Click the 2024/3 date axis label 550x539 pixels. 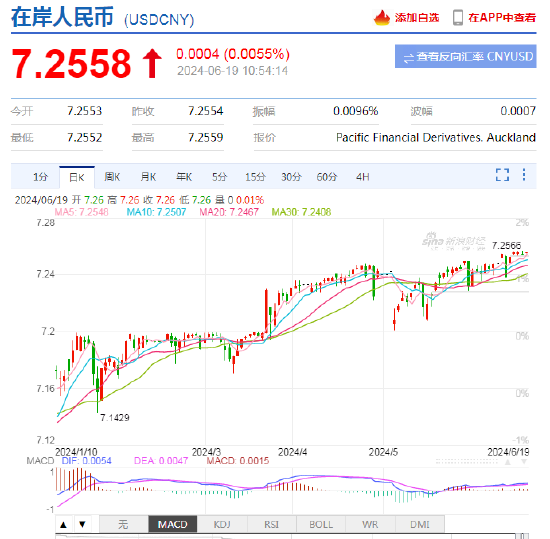[x=206, y=452]
